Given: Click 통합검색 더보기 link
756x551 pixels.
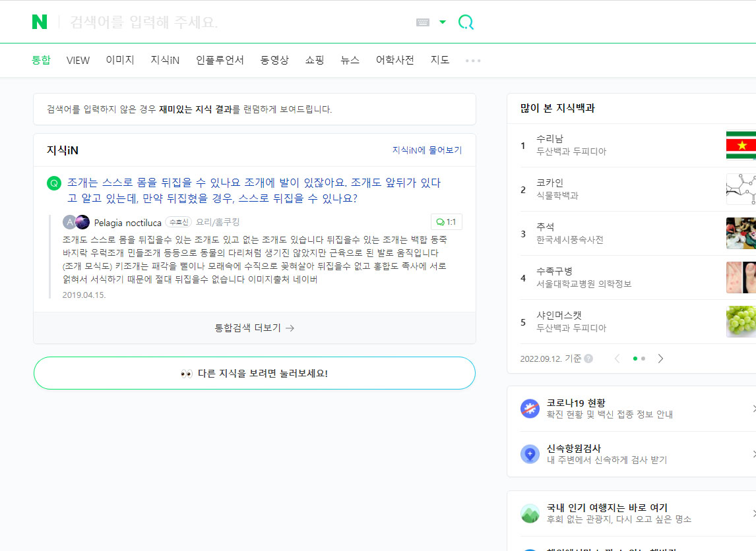Looking at the screenshot, I should click(254, 328).
